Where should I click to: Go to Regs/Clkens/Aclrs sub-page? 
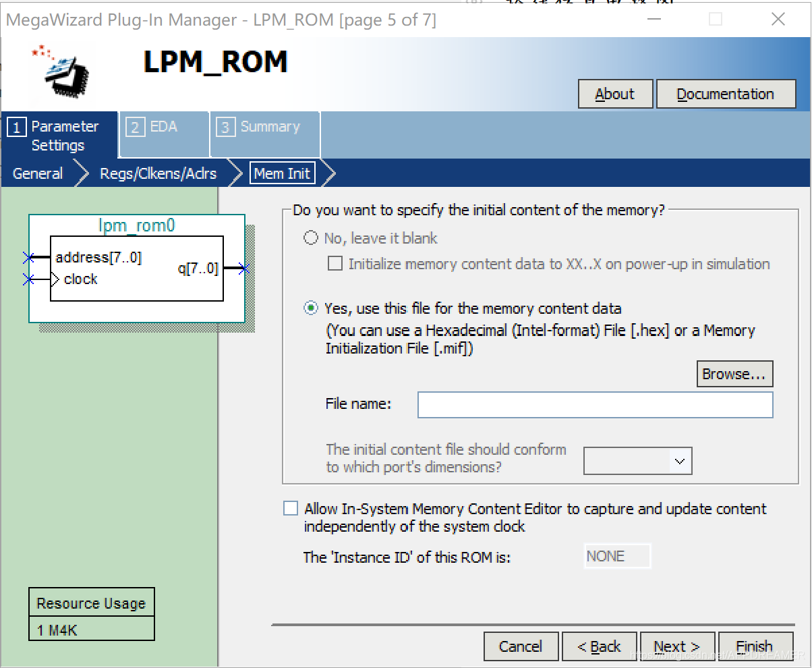click(158, 173)
